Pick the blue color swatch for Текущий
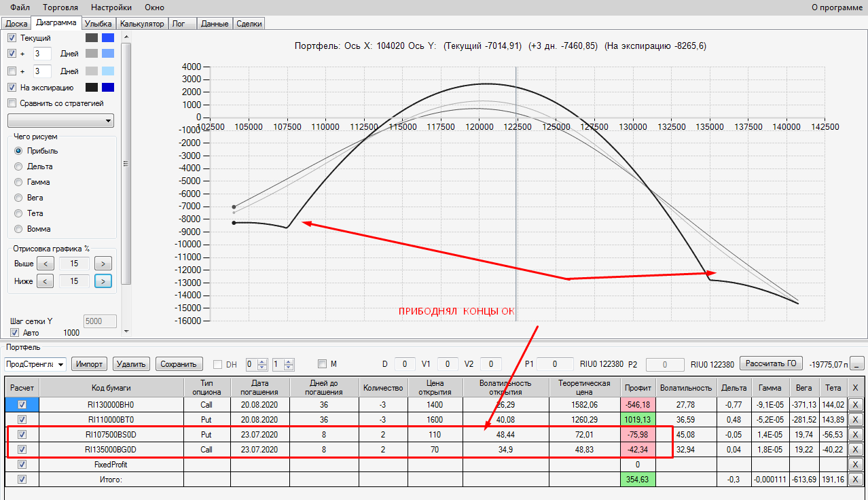The height and width of the screenshot is (500, 868). [x=107, y=38]
